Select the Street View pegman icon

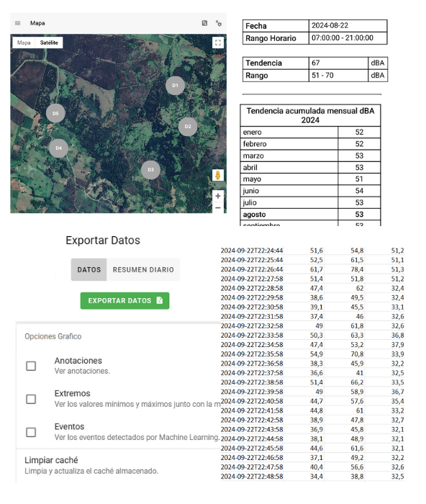pos(218,175)
